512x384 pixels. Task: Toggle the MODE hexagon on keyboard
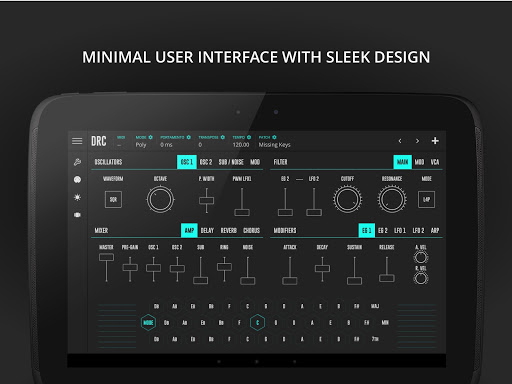click(x=148, y=322)
